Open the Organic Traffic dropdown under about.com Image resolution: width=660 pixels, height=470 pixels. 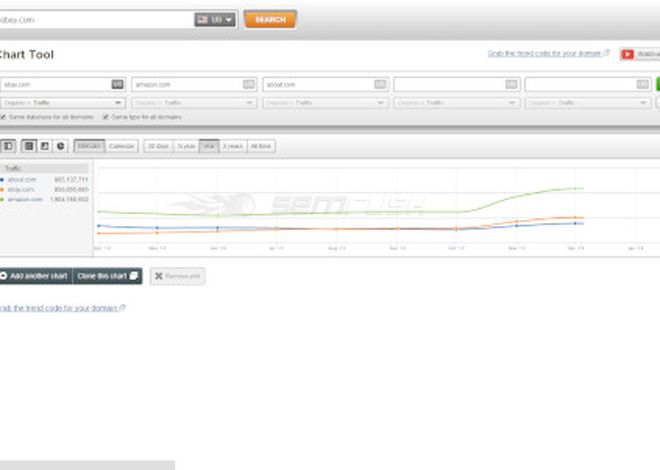pos(325,103)
